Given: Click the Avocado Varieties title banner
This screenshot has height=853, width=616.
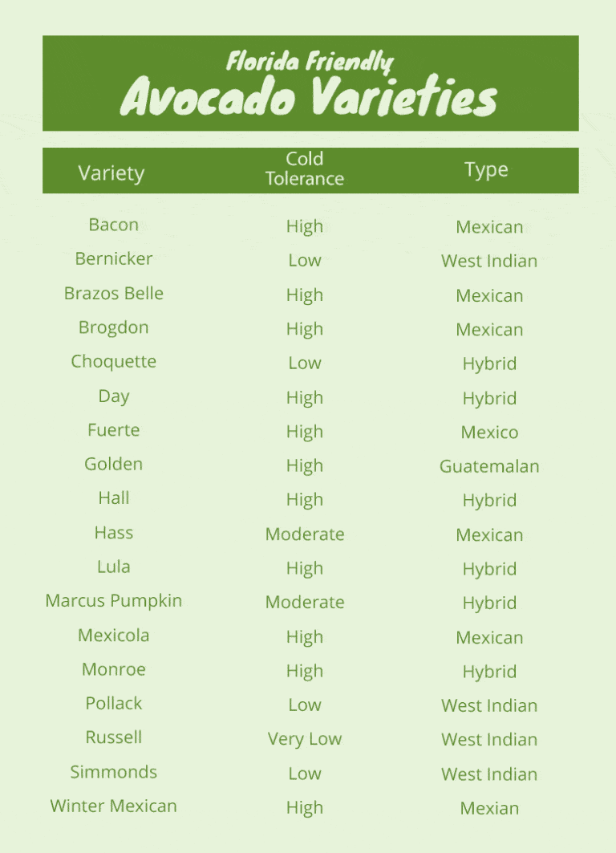Looking at the screenshot, I should tap(310, 83).
